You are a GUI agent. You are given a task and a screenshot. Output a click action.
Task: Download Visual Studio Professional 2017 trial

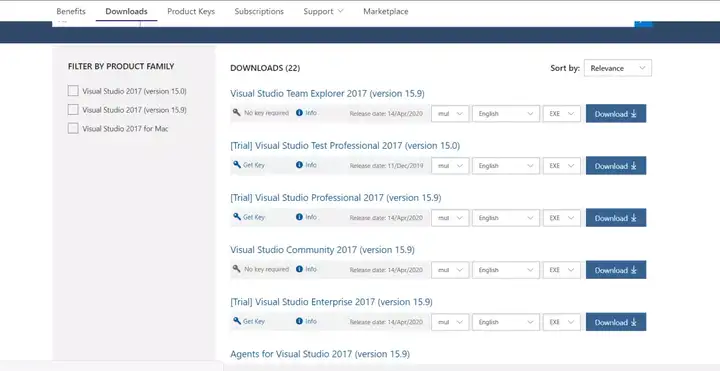point(616,218)
